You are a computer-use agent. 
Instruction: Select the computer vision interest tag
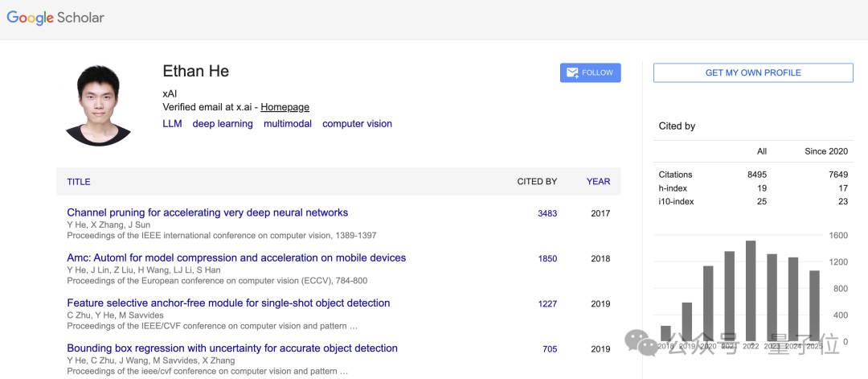pos(357,124)
